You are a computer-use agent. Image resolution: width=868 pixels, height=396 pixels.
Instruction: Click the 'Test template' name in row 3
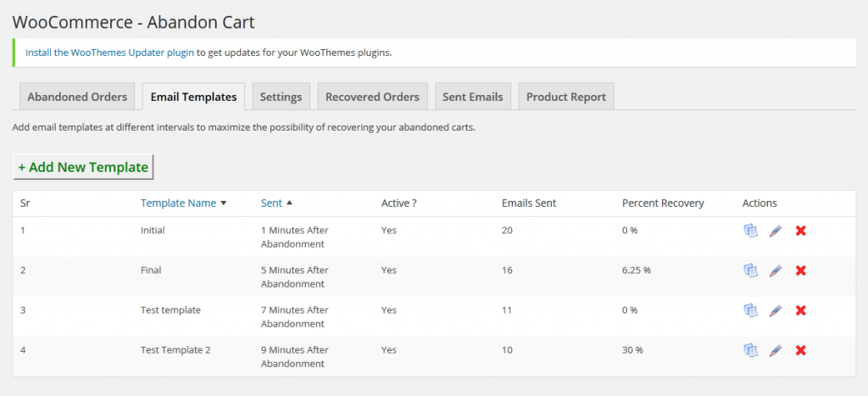[170, 310]
